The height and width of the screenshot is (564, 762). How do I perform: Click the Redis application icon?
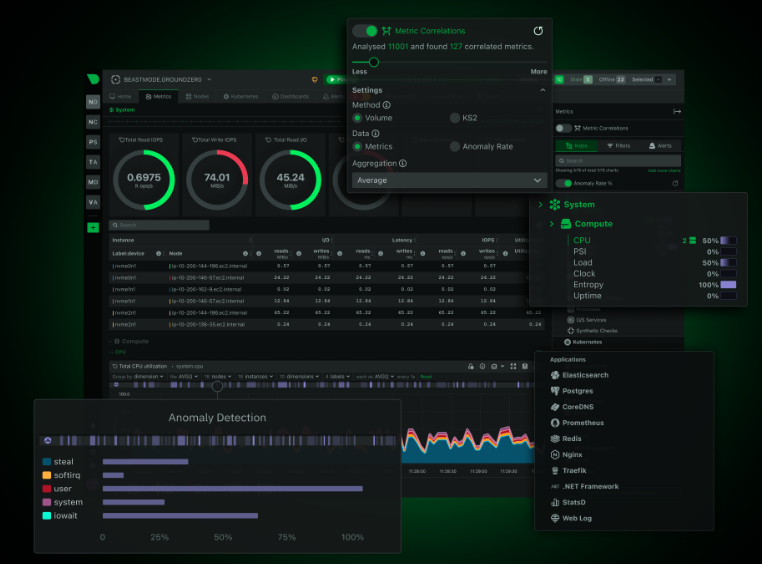pos(555,439)
